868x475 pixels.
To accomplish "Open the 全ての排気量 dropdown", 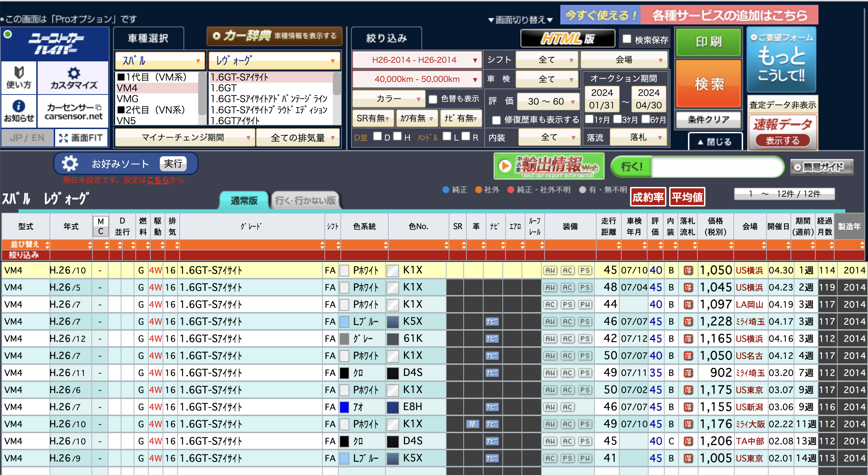I will click(298, 138).
